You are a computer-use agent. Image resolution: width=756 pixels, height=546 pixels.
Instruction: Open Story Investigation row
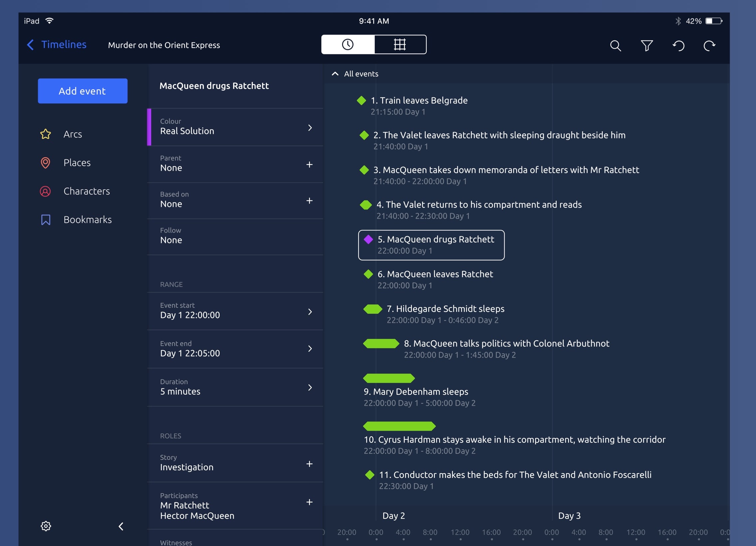point(235,463)
